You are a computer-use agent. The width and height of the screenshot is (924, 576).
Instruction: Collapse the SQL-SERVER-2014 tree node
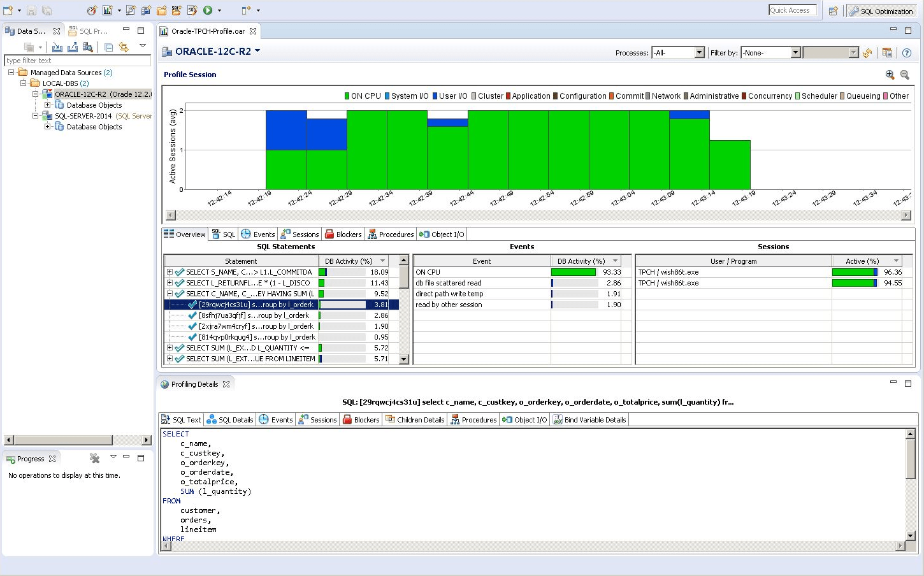35,115
